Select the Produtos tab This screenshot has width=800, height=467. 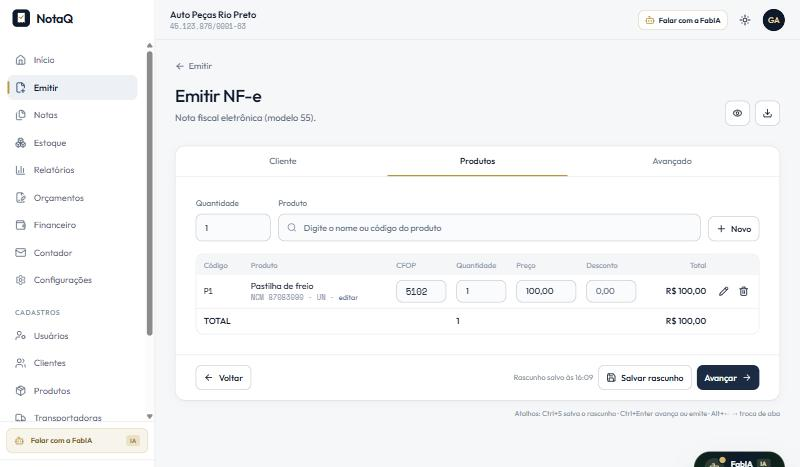[x=478, y=161]
